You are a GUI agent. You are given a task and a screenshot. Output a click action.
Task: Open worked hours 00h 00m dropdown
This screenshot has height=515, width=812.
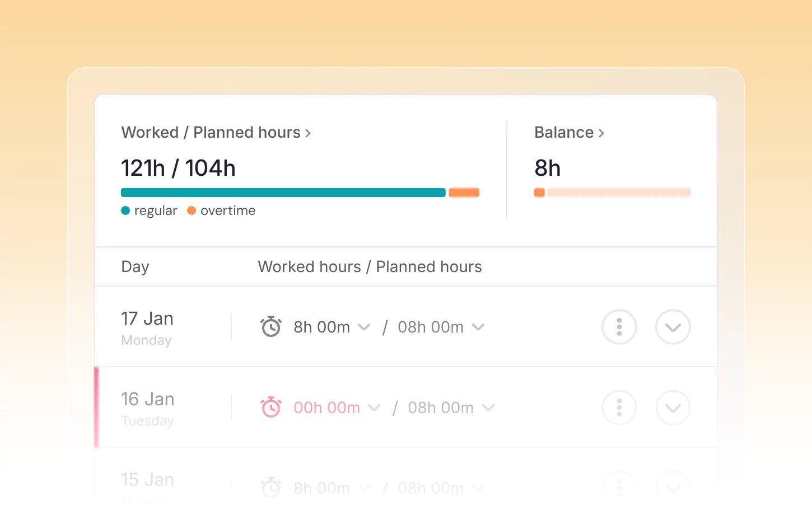click(374, 408)
